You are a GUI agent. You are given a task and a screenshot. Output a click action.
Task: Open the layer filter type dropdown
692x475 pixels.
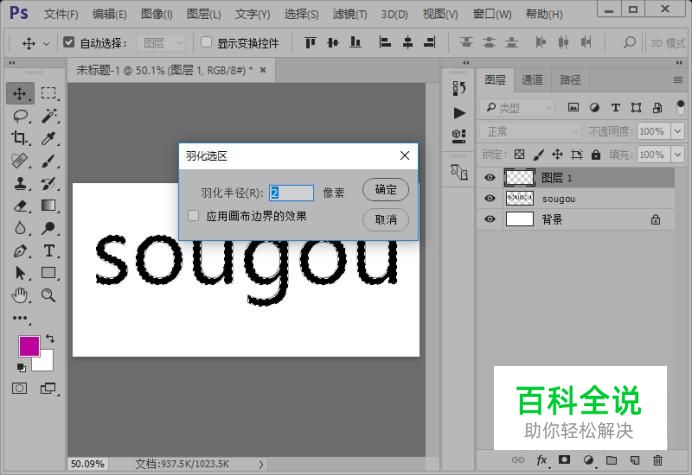pos(517,108)
